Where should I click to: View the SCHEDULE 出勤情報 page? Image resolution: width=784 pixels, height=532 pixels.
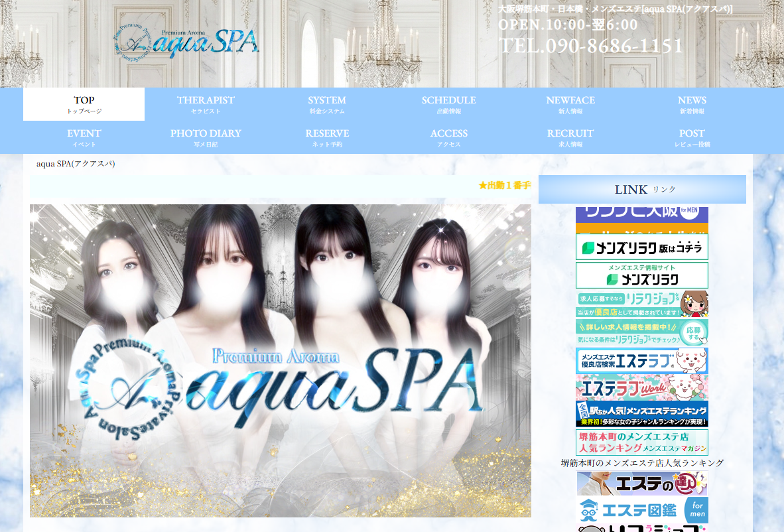[448, 105]
